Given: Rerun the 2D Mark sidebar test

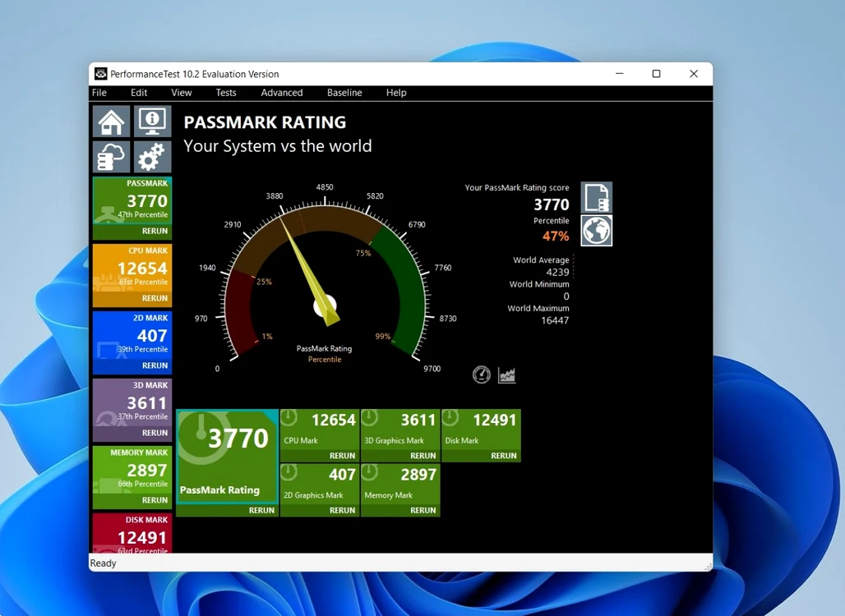Looking at the screenshot, I should [155, 365].
